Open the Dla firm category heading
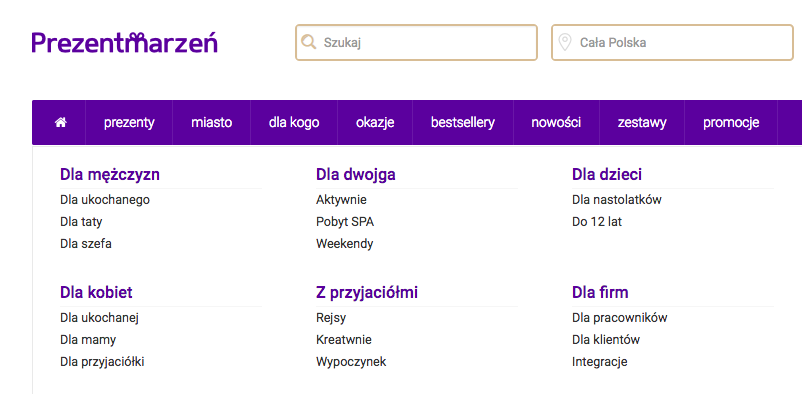This screenshot has width=802, height=394. [x=600, y=293]
